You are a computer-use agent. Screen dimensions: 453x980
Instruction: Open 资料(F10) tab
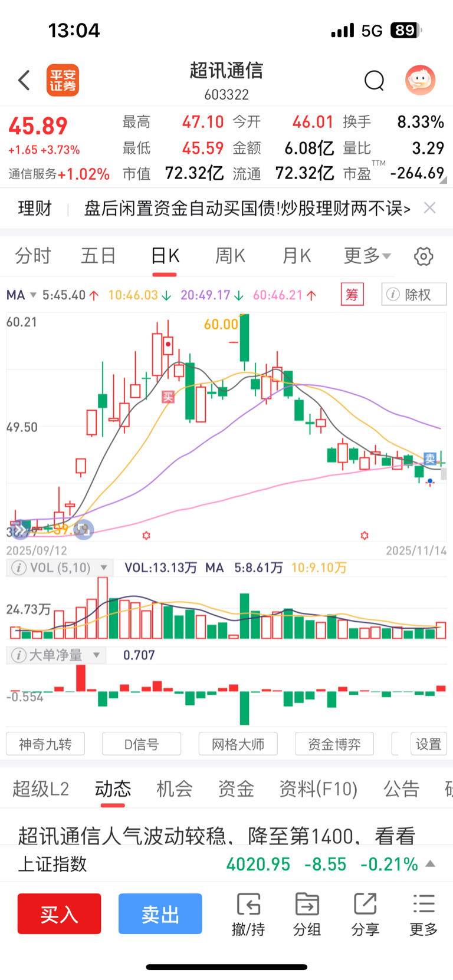tap(319, 788)
